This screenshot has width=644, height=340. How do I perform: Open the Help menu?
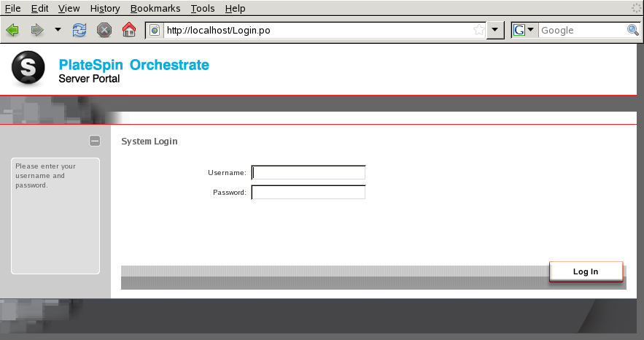(235, 8)
